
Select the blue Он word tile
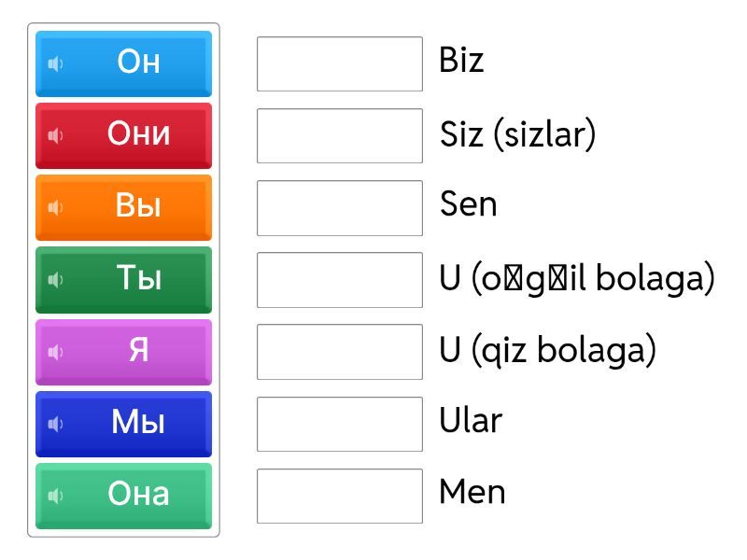(137, 63)
